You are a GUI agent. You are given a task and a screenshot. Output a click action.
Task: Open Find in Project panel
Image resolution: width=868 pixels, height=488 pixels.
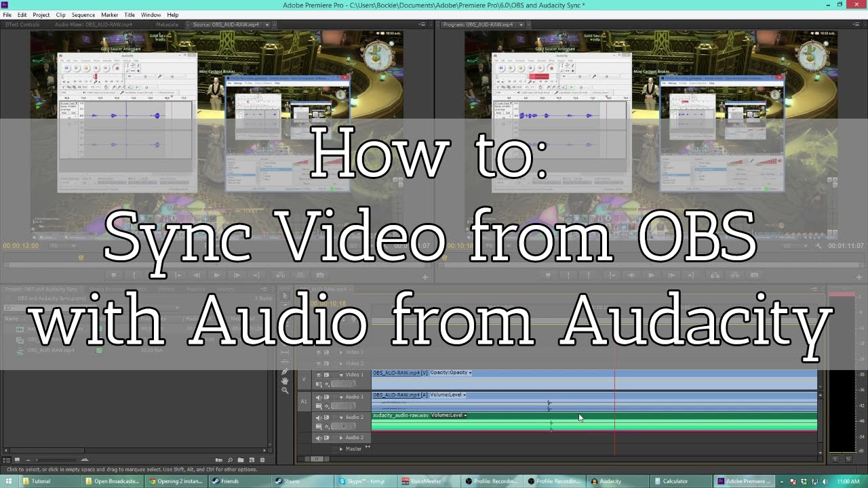click(230, 460)
